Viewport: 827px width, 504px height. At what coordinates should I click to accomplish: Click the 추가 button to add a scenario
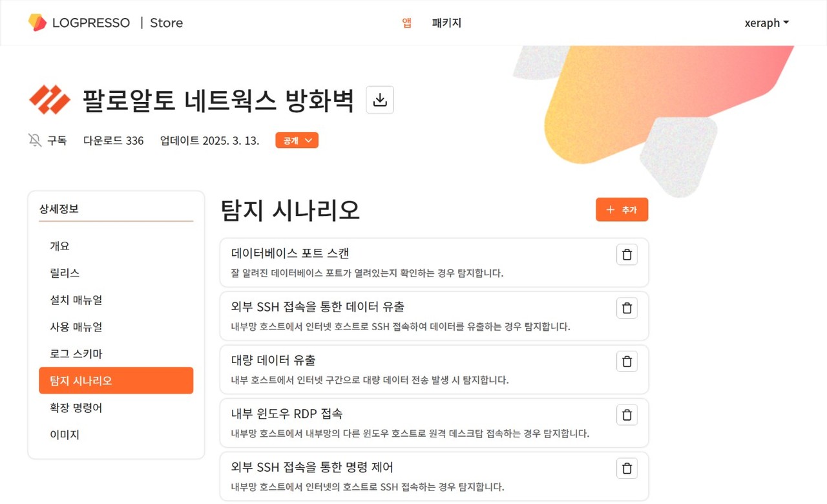click(x=621, y=209)
